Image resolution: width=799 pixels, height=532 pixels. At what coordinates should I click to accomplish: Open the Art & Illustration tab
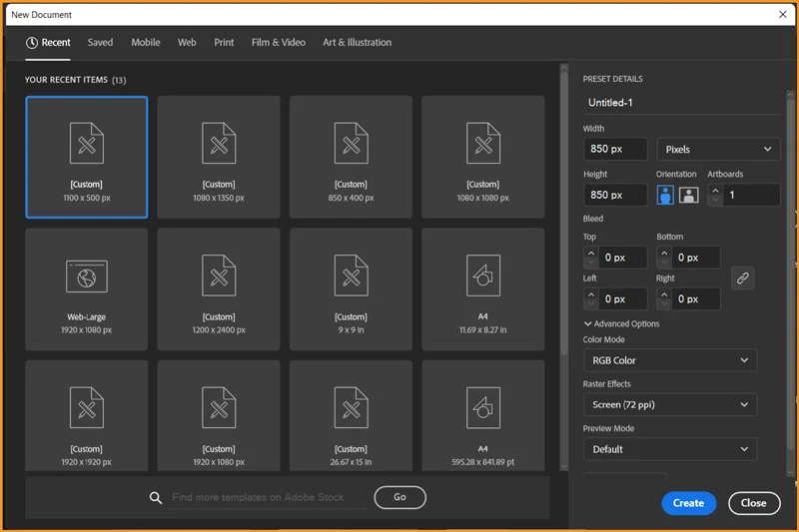(357, 43)
